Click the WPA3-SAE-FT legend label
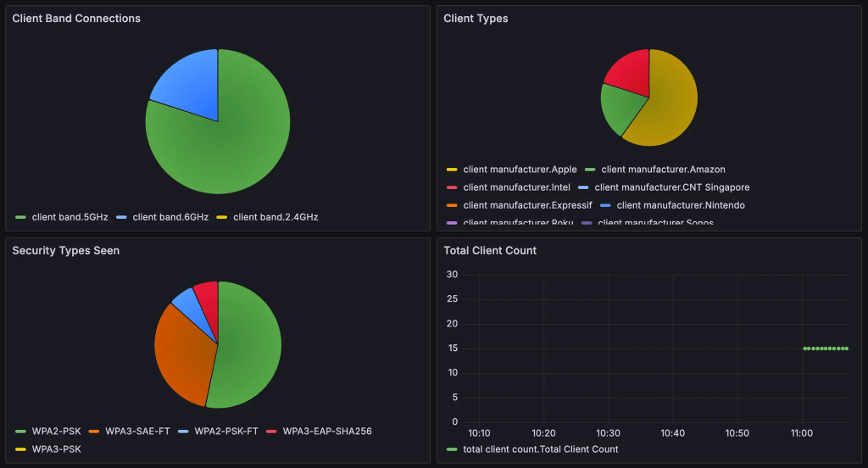This screenshot has height=468, width=868. [x=137, y=432]
